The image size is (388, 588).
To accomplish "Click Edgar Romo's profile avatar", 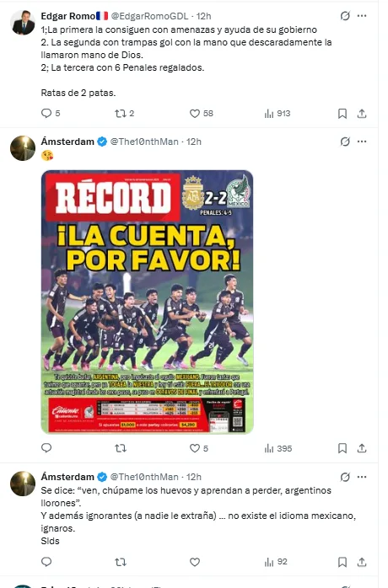I will [23, 23].
